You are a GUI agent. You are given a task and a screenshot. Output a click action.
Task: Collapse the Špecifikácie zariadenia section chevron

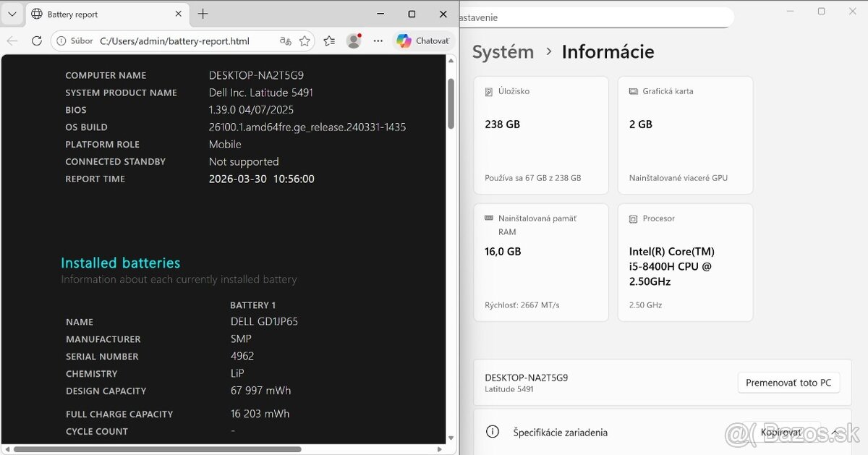point(835,433)
